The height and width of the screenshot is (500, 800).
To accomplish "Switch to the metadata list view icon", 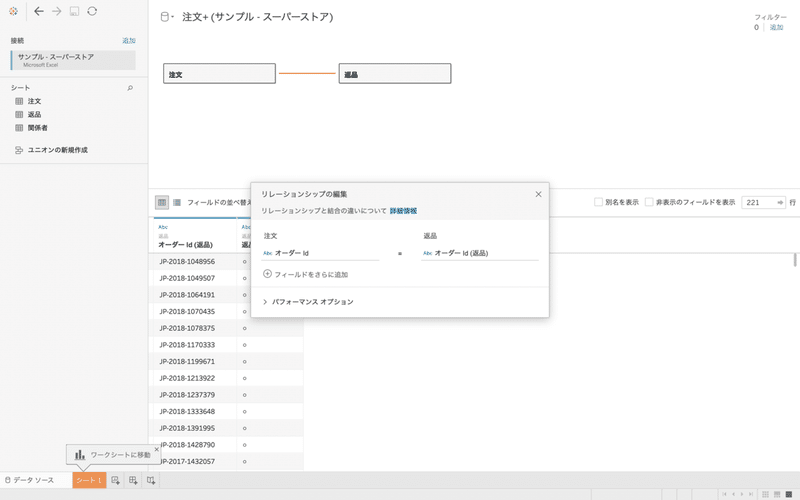I will click(177, 202).
